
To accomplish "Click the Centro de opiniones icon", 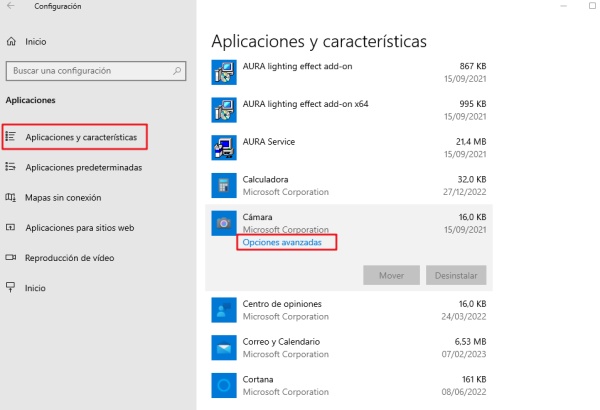I will pos(224,309).
